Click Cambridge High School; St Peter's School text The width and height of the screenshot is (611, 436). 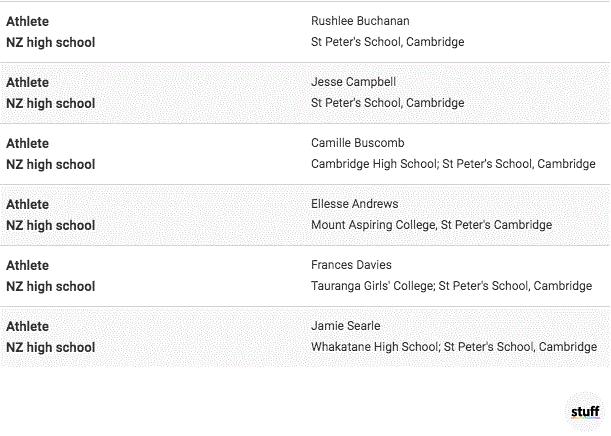tap(453, 164)
